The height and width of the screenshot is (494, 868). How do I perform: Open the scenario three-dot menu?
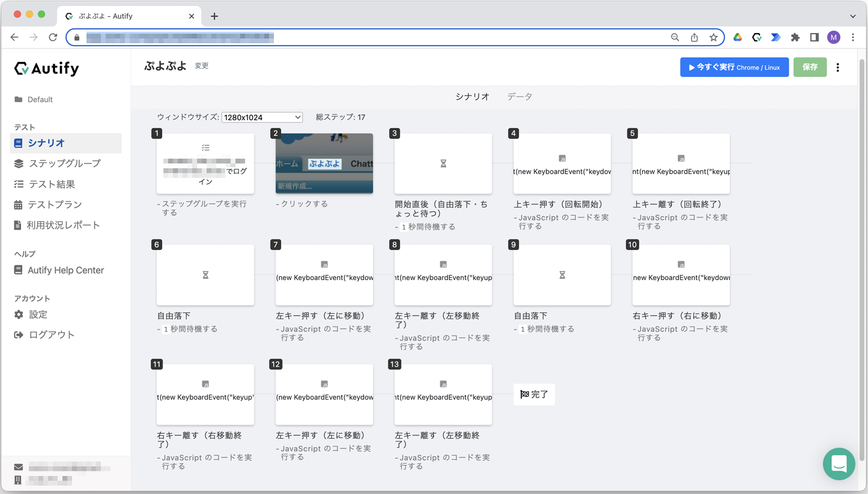[x=838, y=67]
